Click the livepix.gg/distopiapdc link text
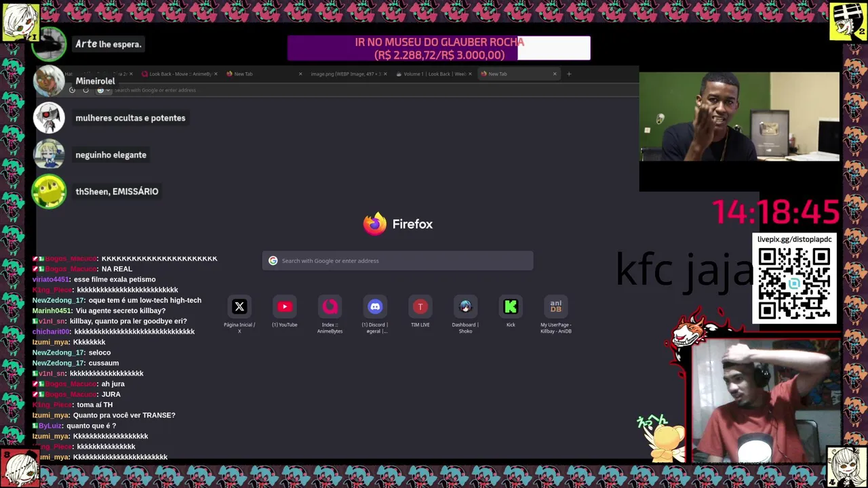The width and height of the screenshot is (868, 488). coord(794,239)
